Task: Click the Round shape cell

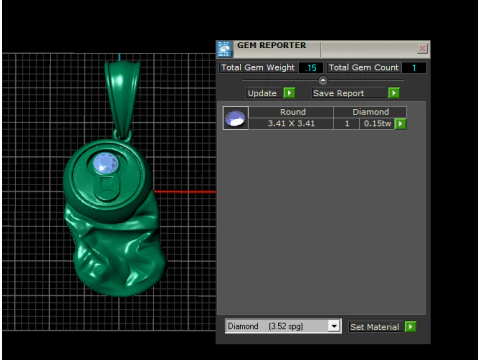Action: [291, 112]
